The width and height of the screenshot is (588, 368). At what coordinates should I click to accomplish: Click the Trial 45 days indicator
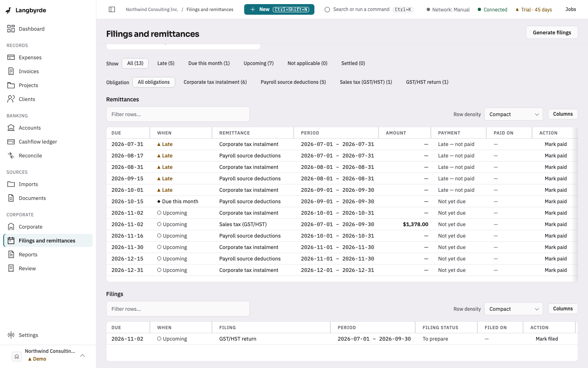[534, 9]
